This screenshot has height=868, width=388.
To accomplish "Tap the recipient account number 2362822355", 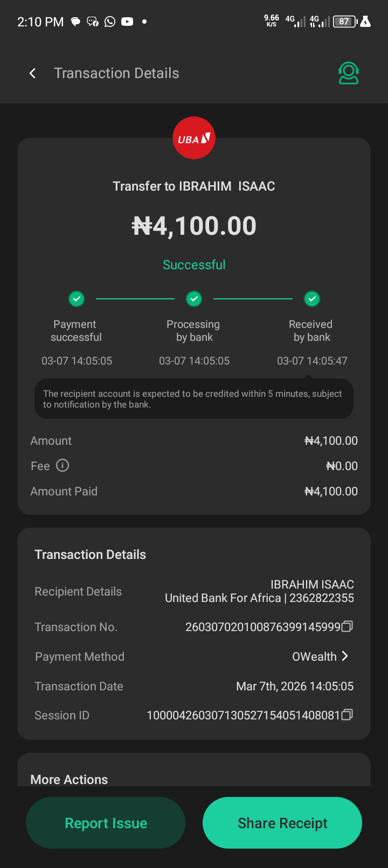I will pos(322,598).
